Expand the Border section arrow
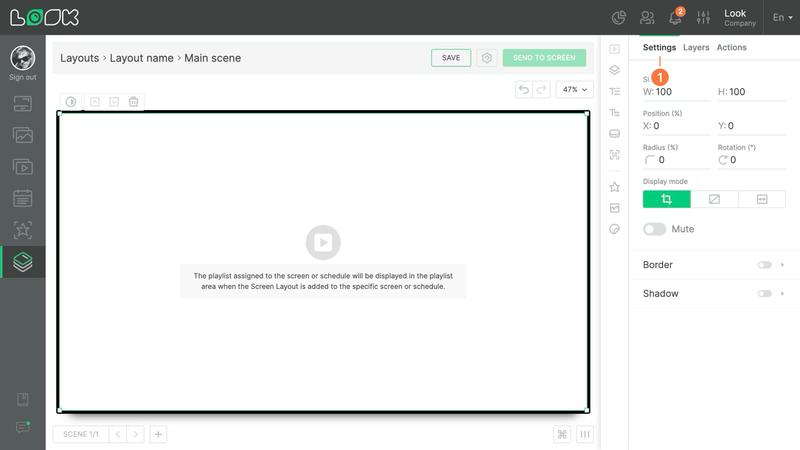This screenshot has height=450, width=800. pyautogui.click(x=782, y=265)
